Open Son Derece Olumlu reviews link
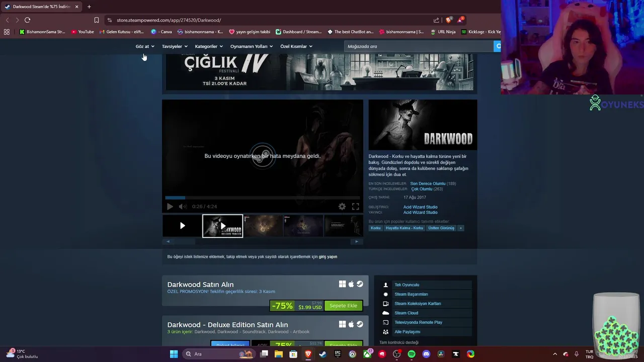This screenshot has height=362, width=644. tap(428, 184)
